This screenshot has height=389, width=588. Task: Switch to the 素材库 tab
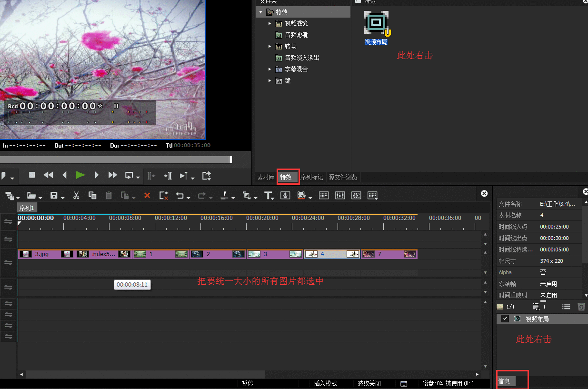[x=266, y=177]
